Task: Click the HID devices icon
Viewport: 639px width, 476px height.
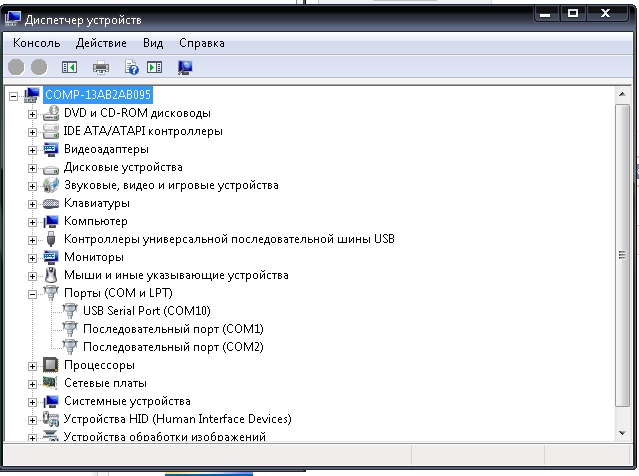Action: pos(51,419)
